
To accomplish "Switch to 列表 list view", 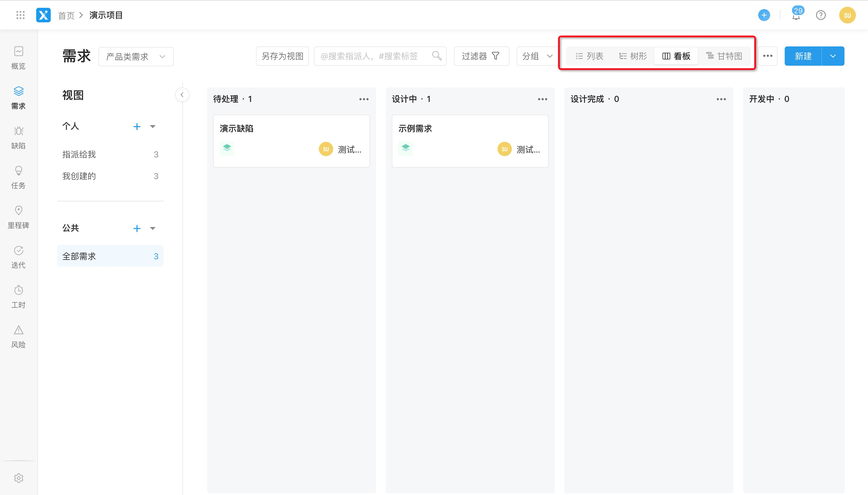I will coord(589,56).
